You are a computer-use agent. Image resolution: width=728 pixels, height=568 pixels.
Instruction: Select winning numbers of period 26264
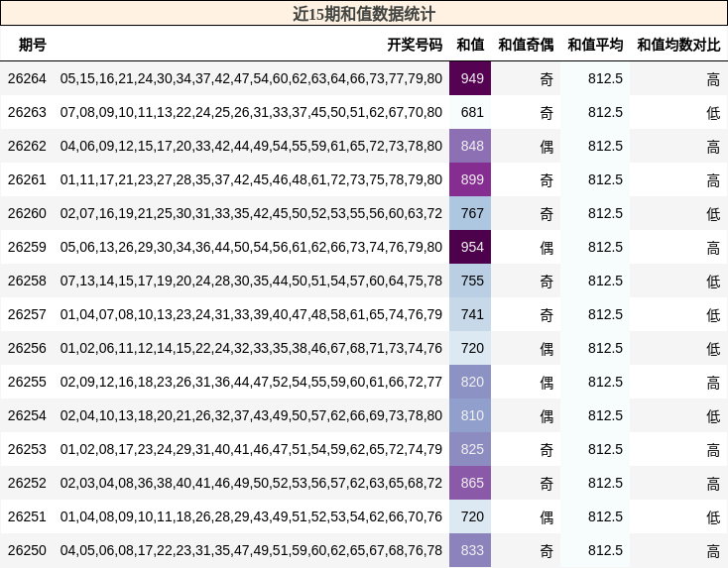[251, 78]
